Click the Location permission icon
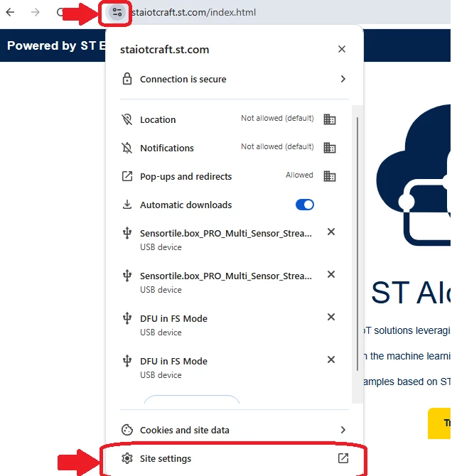Screen dimensions: 452x476 click(x=127, y=119)
